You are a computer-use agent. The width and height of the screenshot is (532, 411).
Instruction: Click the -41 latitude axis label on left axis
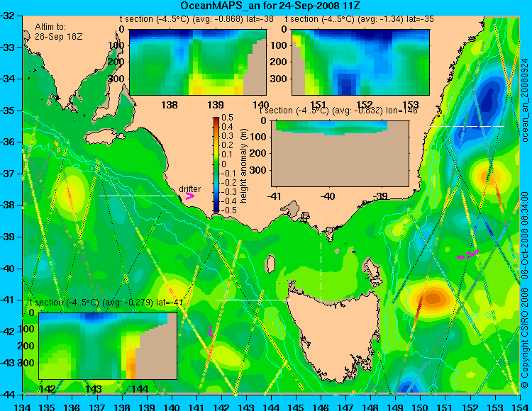tap(8, 300)
